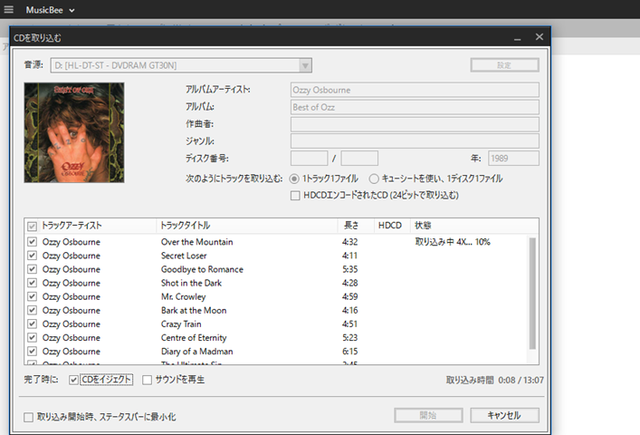The width and height of the screenshot is (640, 435).
Task: Click the キャンセル cancel button
Action: pos(504,415)
